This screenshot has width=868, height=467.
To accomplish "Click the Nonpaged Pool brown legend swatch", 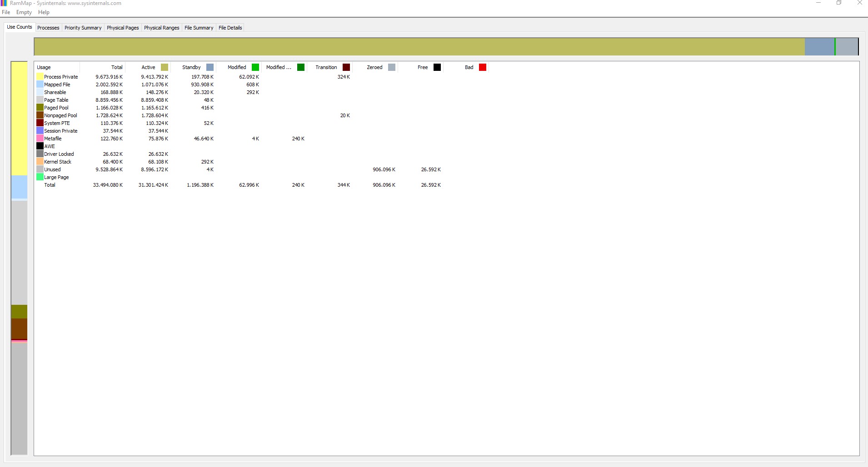I will point(40,115).
